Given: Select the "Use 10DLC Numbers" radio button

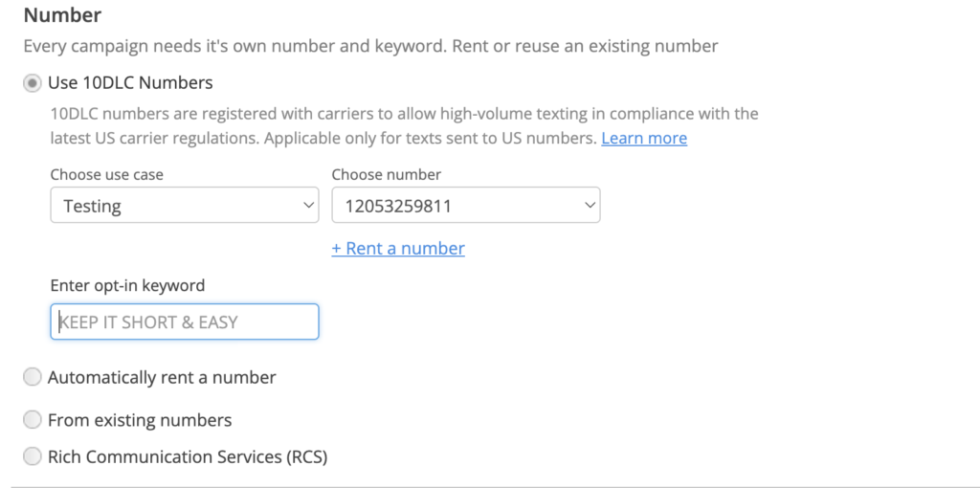Looking at the screenshot, I should click(33, 83).
